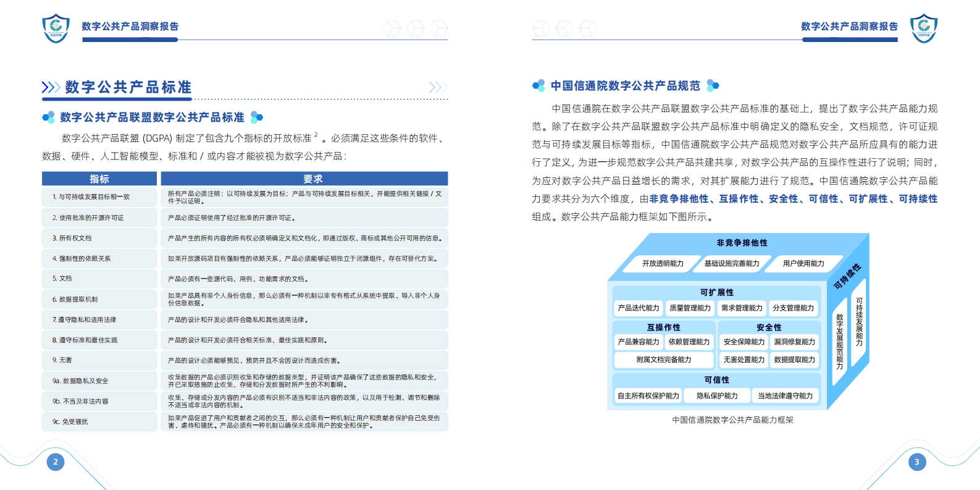Viewport: 980px width, 490px height.
Task: Click the footnote reference 2 superscript
Action: pos(316,134)
